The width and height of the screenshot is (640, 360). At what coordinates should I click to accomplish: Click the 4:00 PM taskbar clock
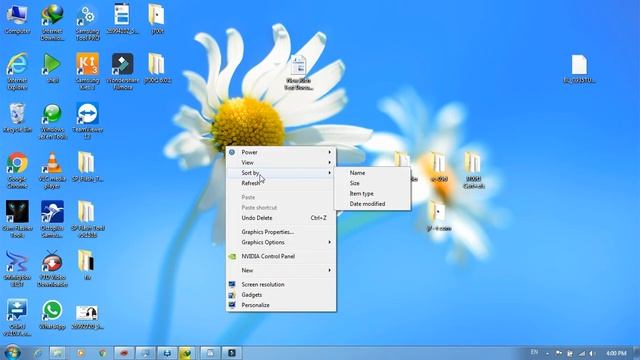click(616, 353)
